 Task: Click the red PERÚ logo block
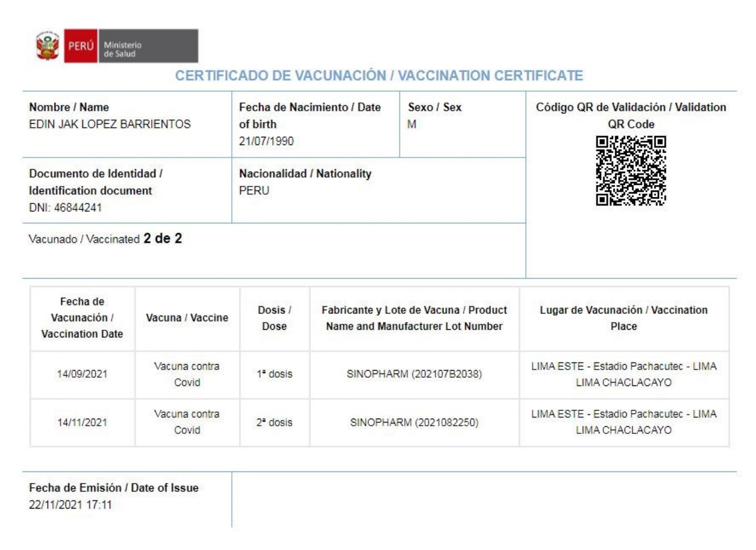pos(81,46)
